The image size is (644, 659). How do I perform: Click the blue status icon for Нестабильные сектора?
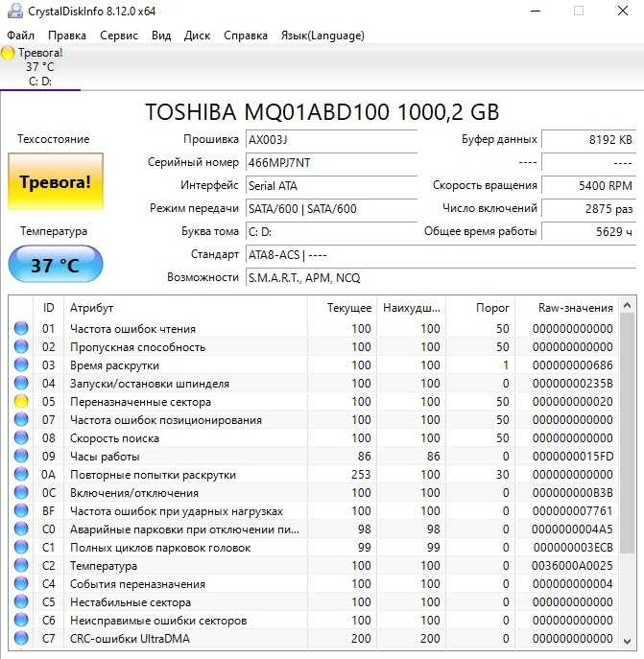tap(21, 601)
